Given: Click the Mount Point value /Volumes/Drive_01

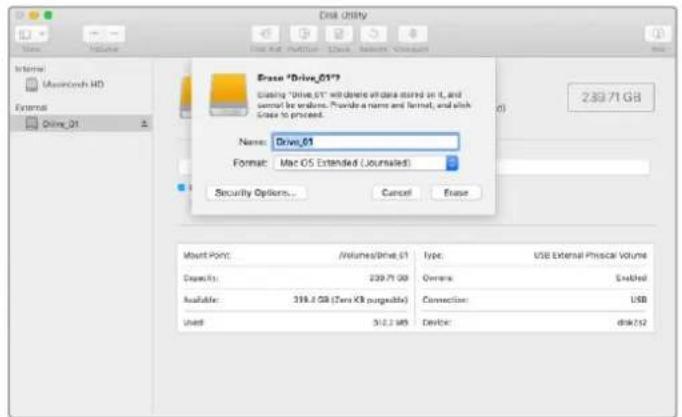Looking at the screenshot, I should (373, 255).
